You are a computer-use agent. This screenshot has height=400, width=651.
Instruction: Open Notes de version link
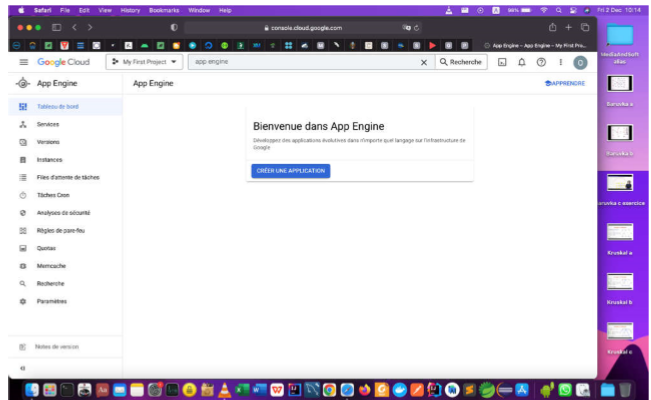coord(57,347)
